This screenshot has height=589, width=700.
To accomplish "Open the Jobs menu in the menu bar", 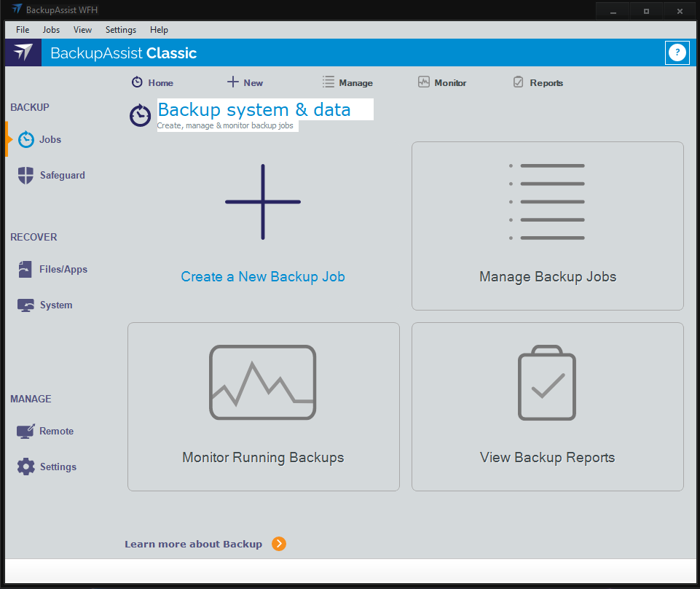I will point(51,30).
